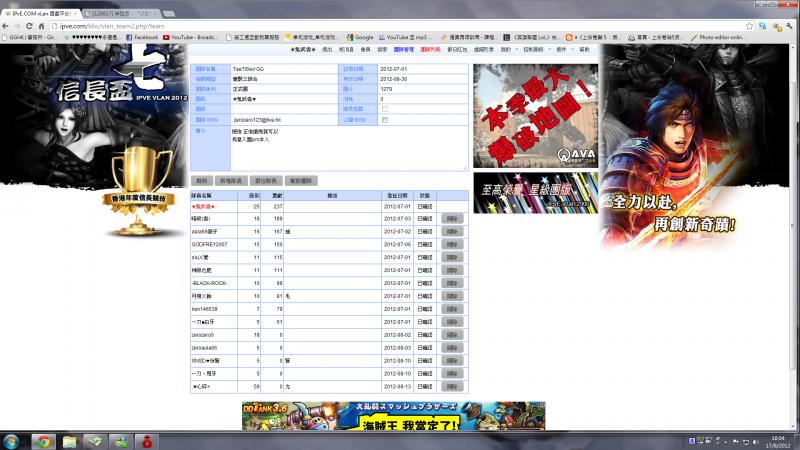Delete the member registered 2012-08-13

coord(452,387)
